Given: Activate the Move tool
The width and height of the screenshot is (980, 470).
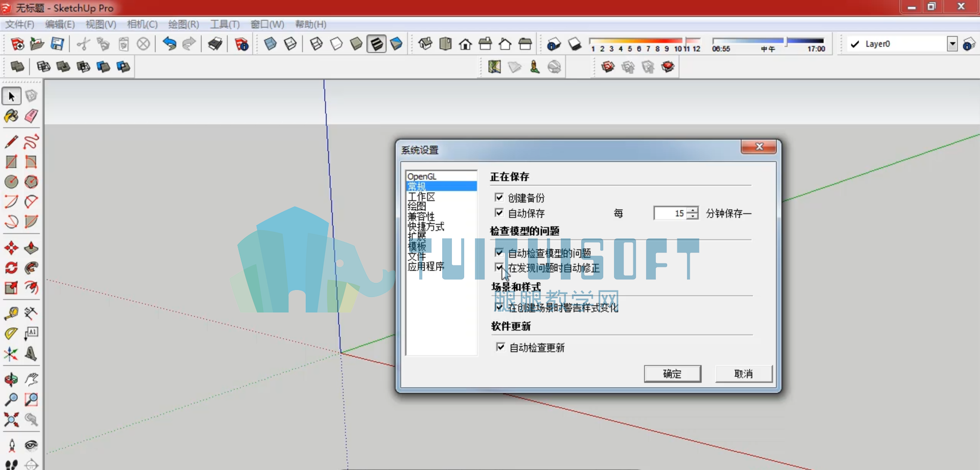Looking at the screenshot, I should coord(11,249).
